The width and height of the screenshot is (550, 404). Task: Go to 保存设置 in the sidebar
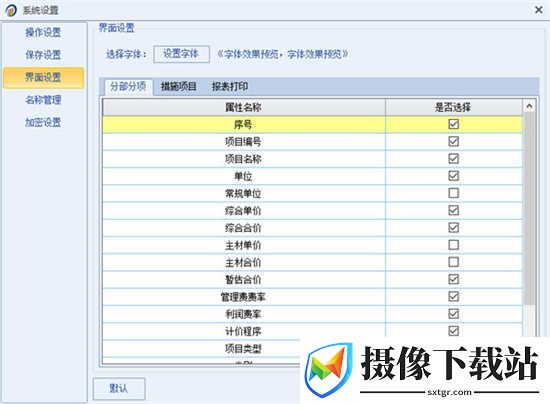[x=43, y=55]
